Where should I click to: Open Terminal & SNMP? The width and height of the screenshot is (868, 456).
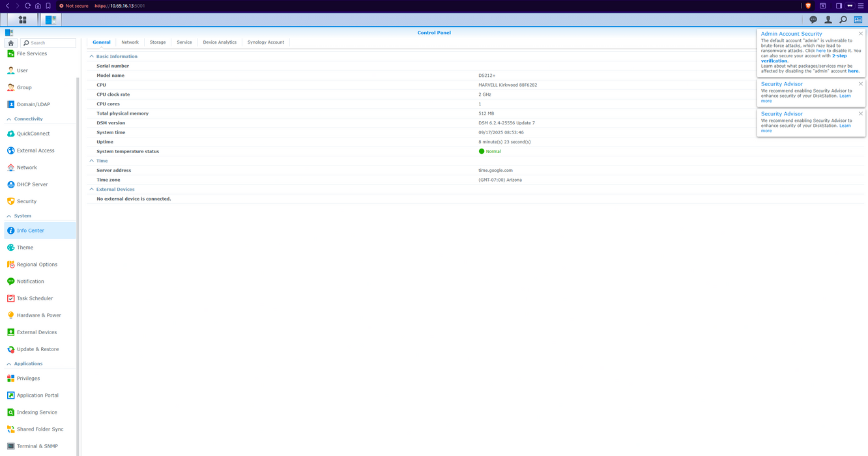pos(40,446)
